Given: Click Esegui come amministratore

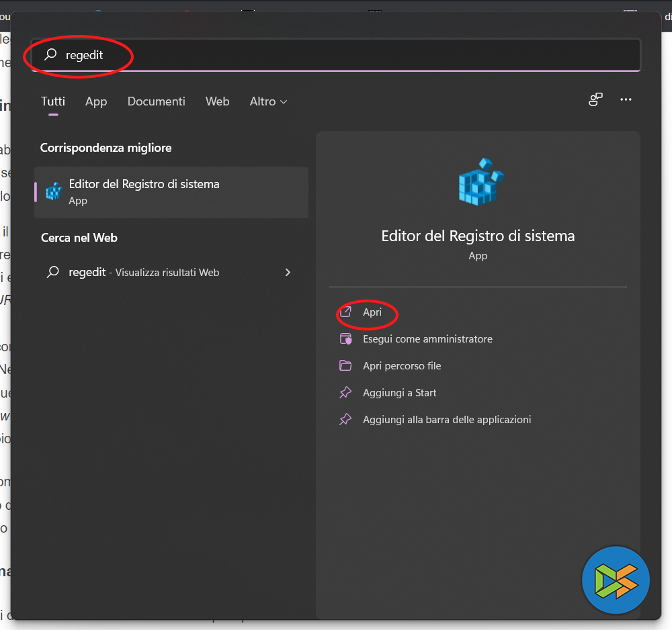Looking at the screenshot, I should (427, 339).
